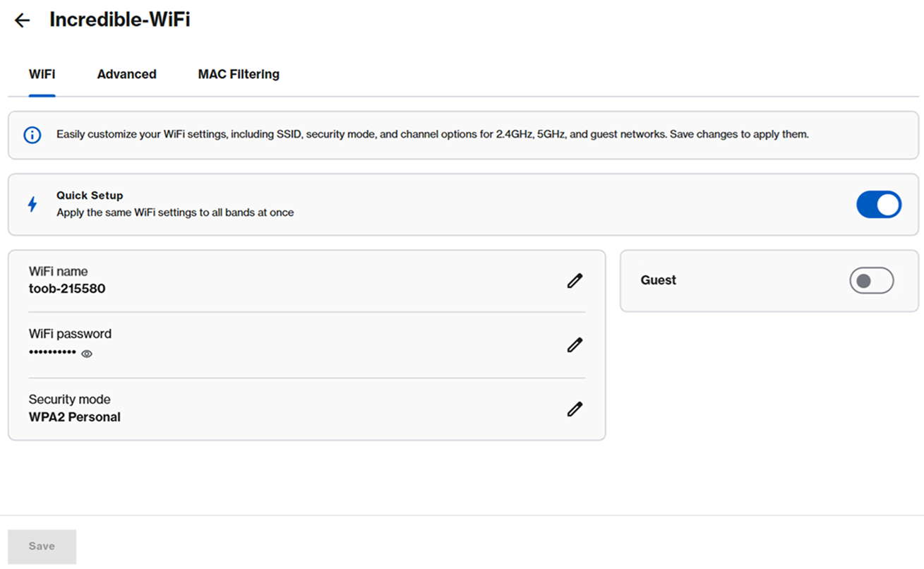Disable the Quick Setup toggle
Viewport: 924px width, 569px height.
coord(878,204)
